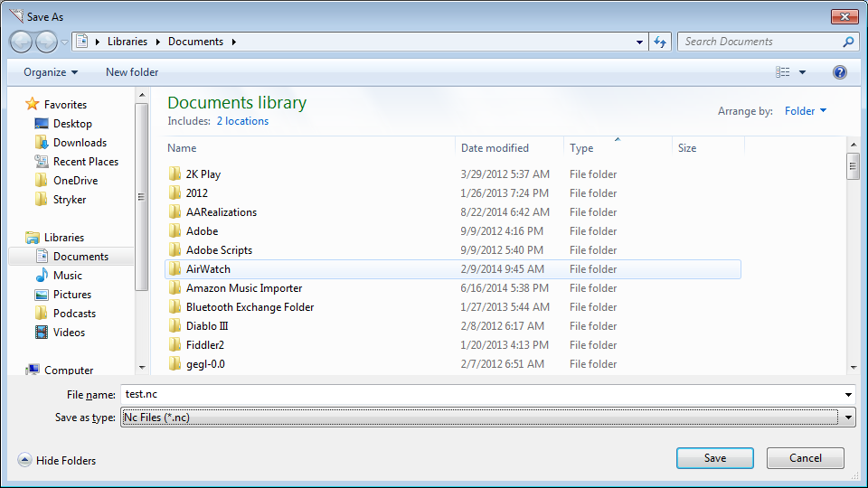Viewport: 868px width, 488px height.
Task: Select the AirWatch folder icon
Action: (x=175, y=269)
